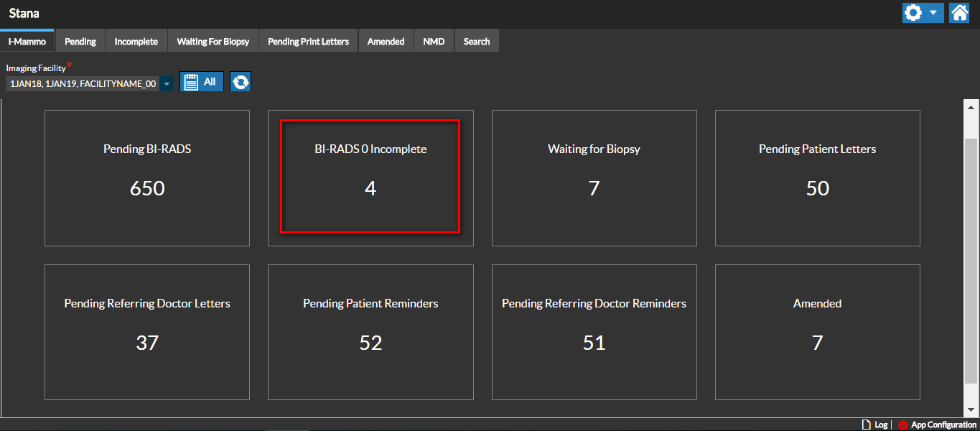Screen dimensions: 980x431
Task: Click the Pending Referring Doctor Reminders tile
Action: [x=594, y=332]
